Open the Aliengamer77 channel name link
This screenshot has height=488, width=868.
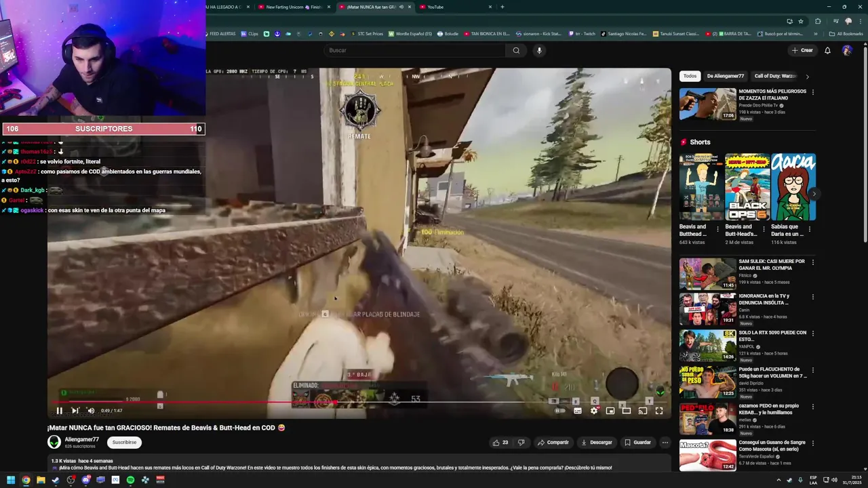pyautogui.click(x=82, y=439)
